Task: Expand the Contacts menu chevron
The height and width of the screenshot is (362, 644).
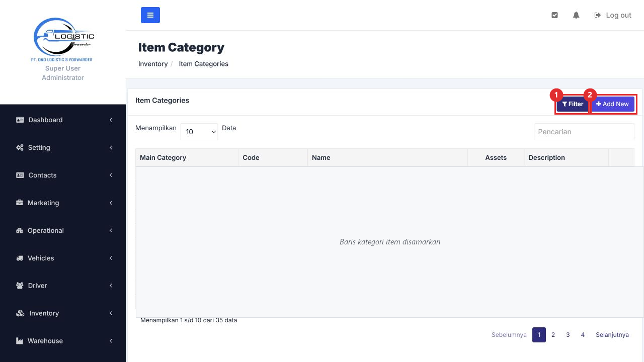Action: pyautogui.click(x=111, y=175)
